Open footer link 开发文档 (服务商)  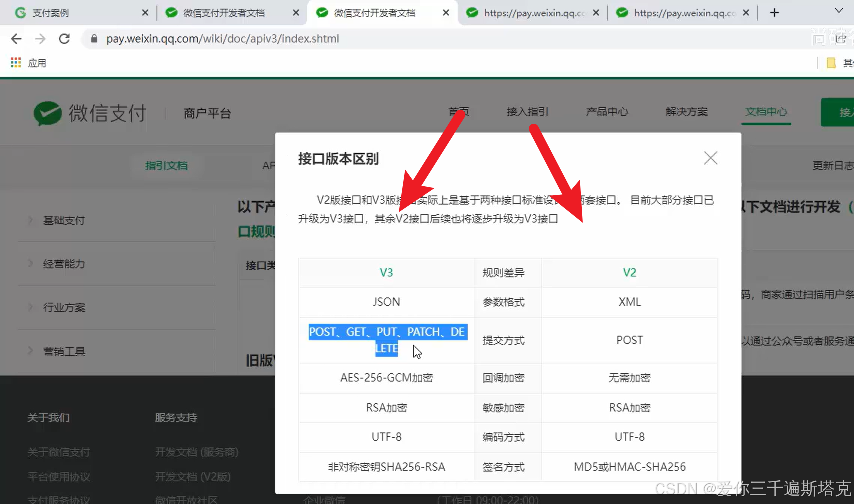click(196, 452)
